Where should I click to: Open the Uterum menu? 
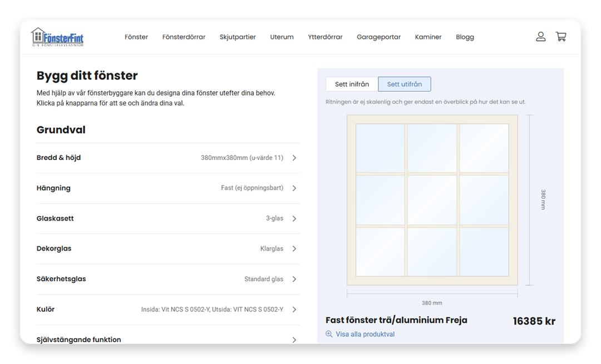(x=282, y=37)
